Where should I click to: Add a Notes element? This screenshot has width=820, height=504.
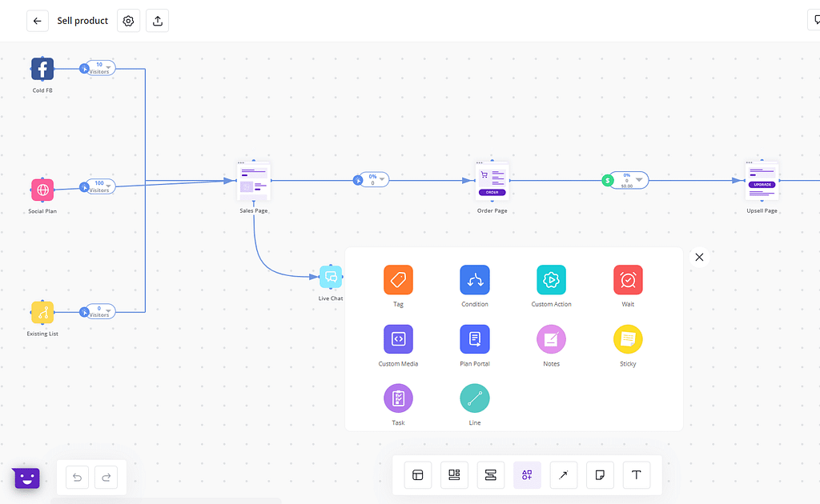551,339
